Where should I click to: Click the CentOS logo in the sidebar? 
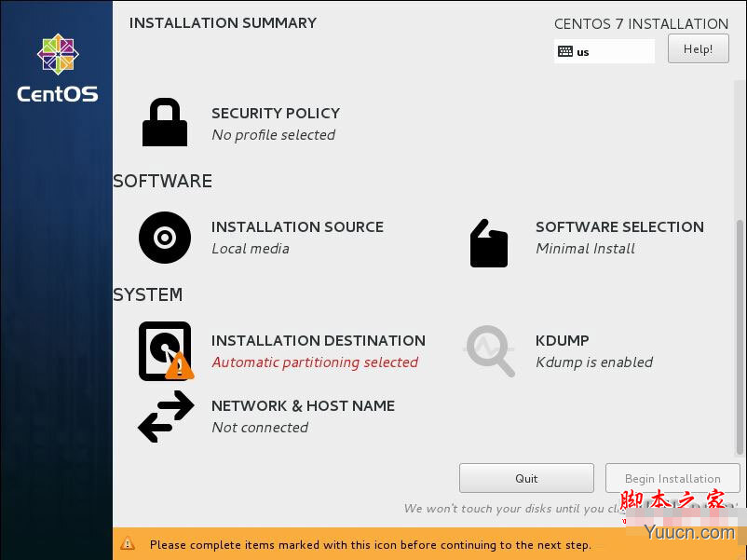point(58,68)
